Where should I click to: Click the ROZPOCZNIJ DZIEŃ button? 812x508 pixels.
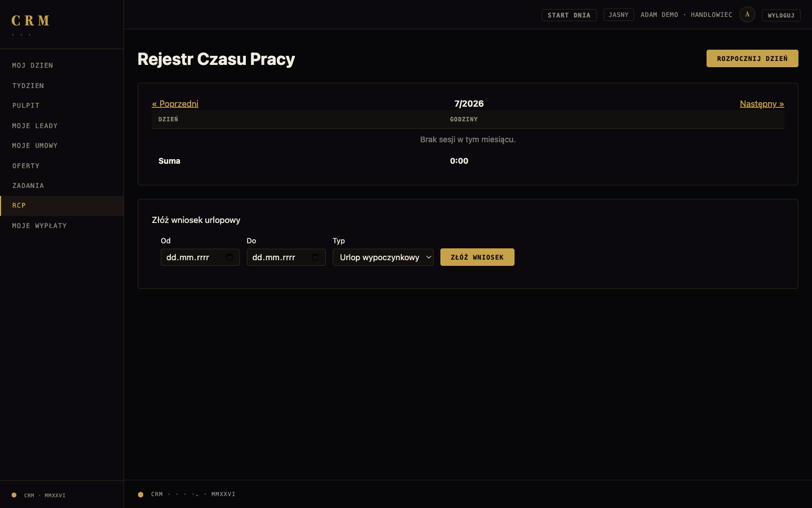[x=752, y=59]
